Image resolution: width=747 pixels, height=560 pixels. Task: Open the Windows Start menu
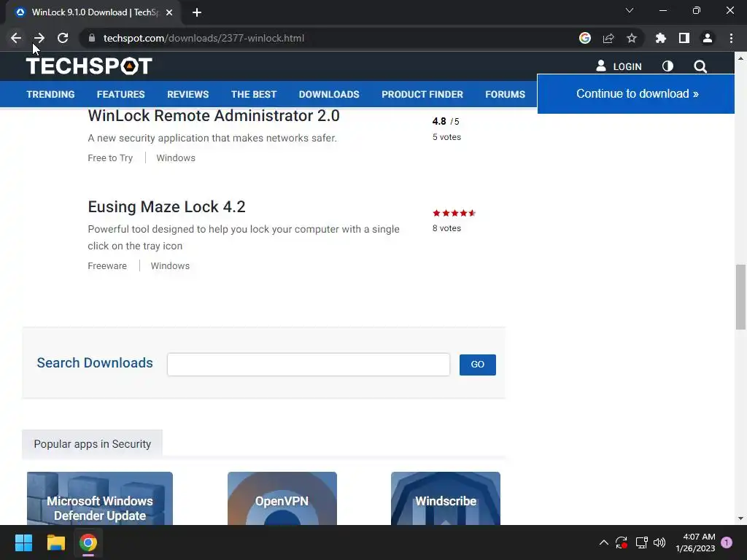click(x=23, y=542)
